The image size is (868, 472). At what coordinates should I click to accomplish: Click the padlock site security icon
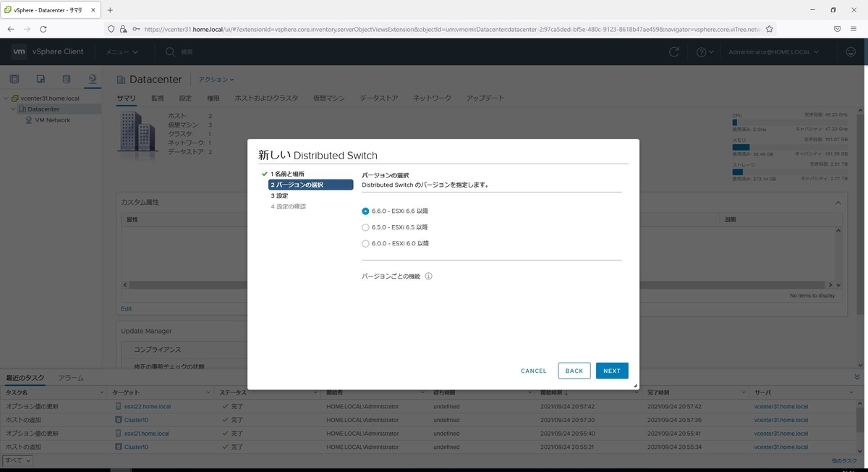[124, 29]
